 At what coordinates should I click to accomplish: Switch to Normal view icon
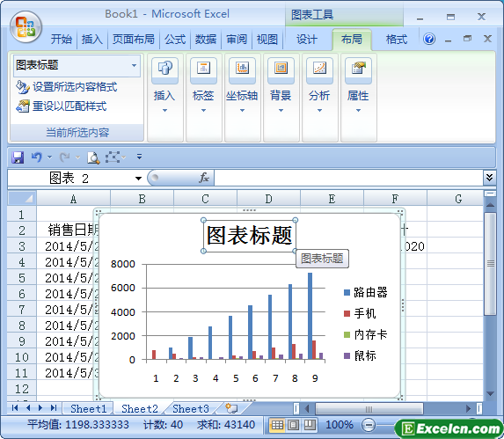pyautogui.click(x=277, y=425)
